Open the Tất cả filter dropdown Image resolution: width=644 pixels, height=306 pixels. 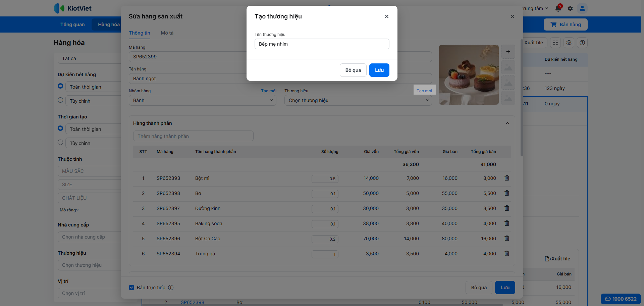click(x=89, y=58)
